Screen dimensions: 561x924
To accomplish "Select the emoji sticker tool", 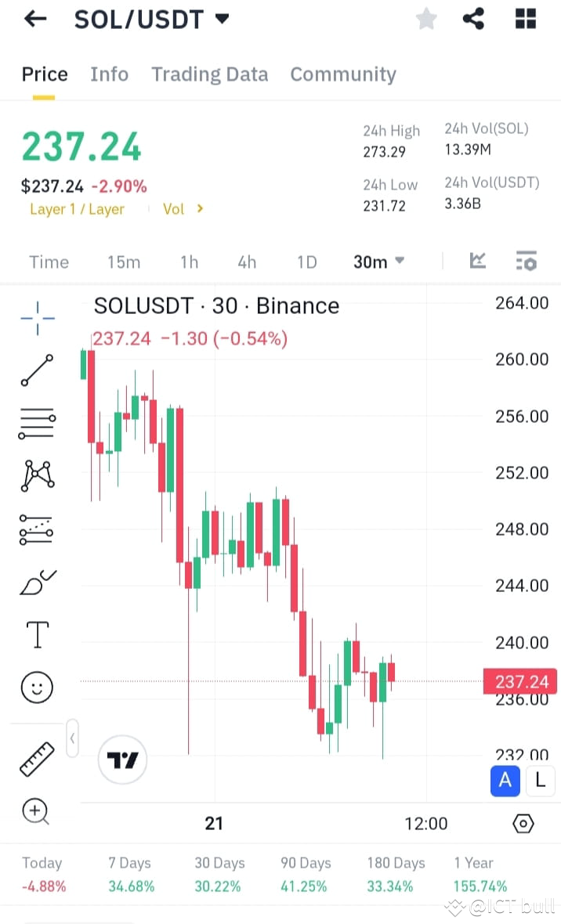I will pyautogui.click(x=37, y=688).
